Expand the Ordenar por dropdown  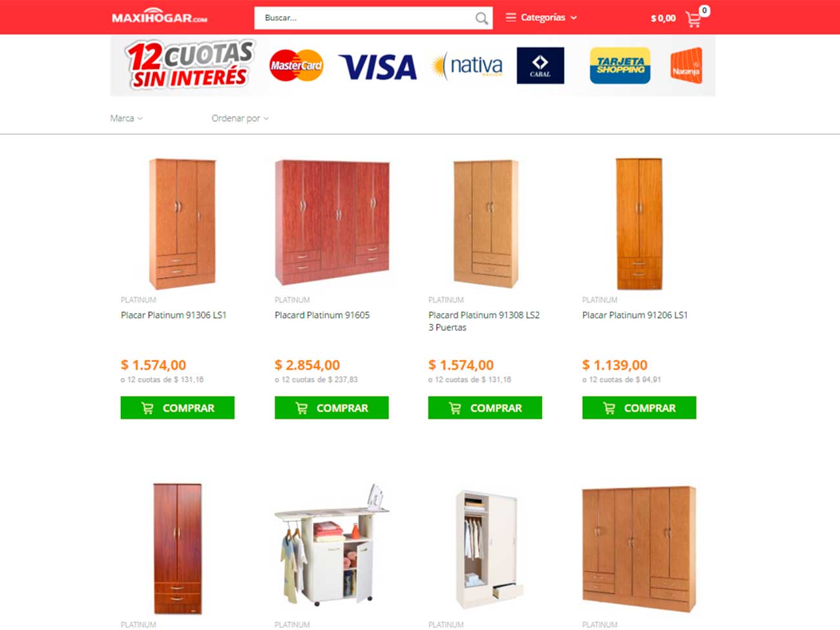[x=240, y=118]
